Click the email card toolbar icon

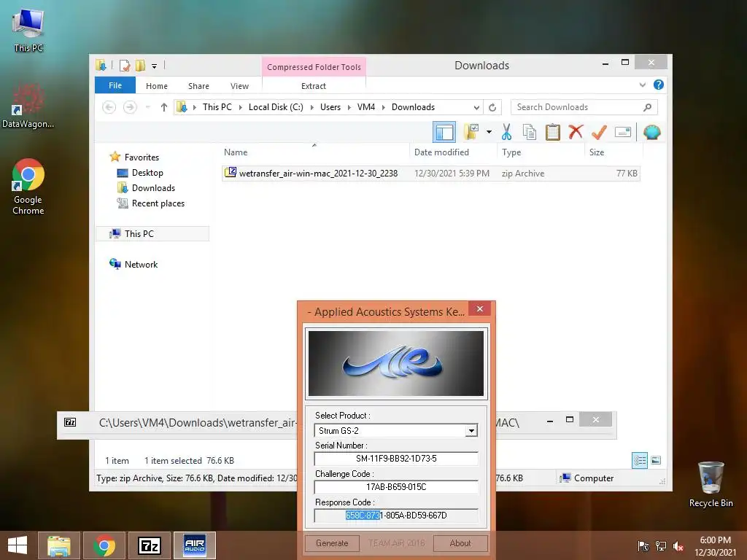[x=623, y=132]
